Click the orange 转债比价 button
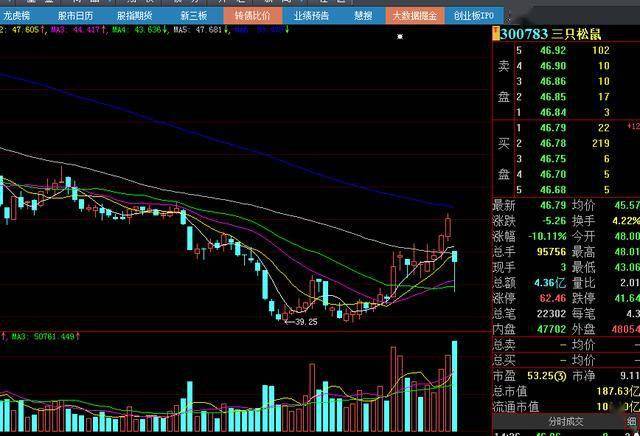This screenshot has width=640, height=436. [x=253, y=16]
